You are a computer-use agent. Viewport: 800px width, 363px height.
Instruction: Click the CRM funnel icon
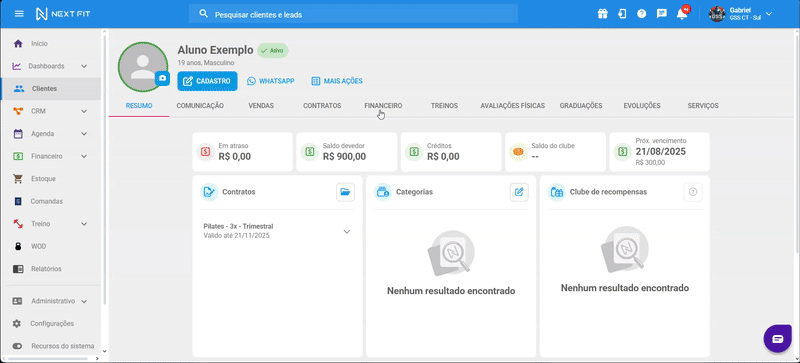point(18,111)
